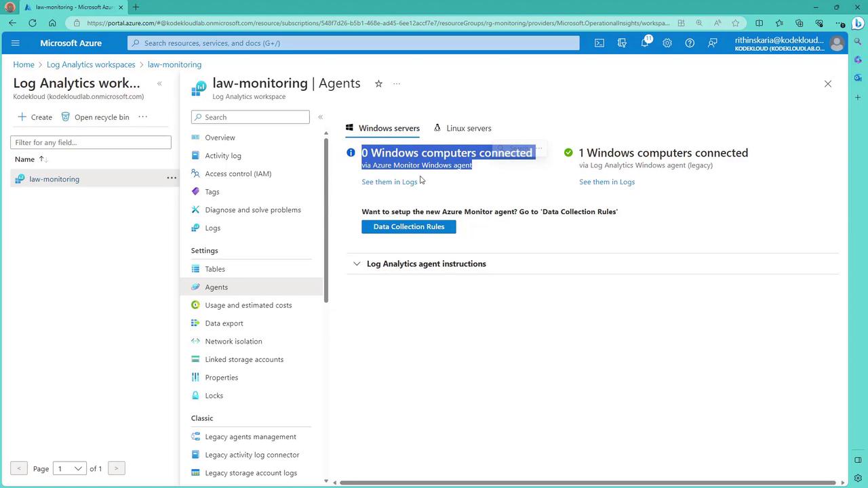Click the Edge sidebar search icon
Viewport: 868px width, 488px height.
tap(858, 42)
